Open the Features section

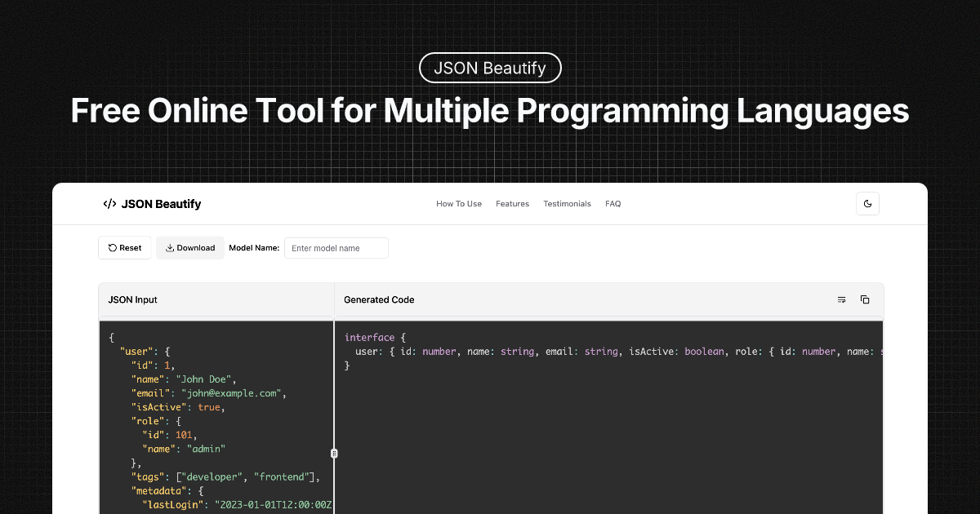tap(512, 204)
